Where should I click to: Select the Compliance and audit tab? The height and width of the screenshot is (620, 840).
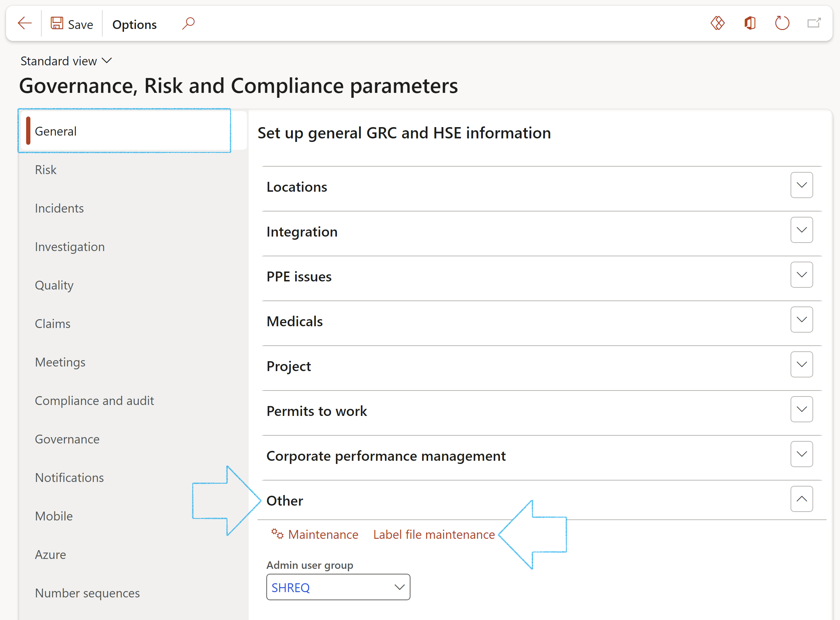pos(94,400)
